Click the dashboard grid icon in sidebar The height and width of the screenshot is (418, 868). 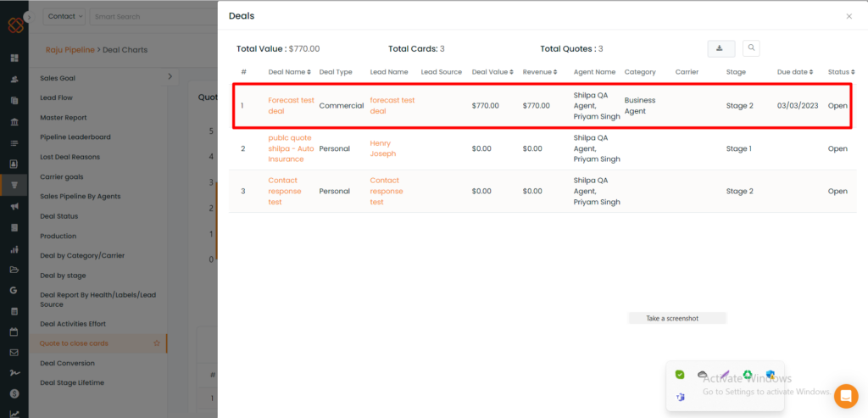click(x=14, y=59)
